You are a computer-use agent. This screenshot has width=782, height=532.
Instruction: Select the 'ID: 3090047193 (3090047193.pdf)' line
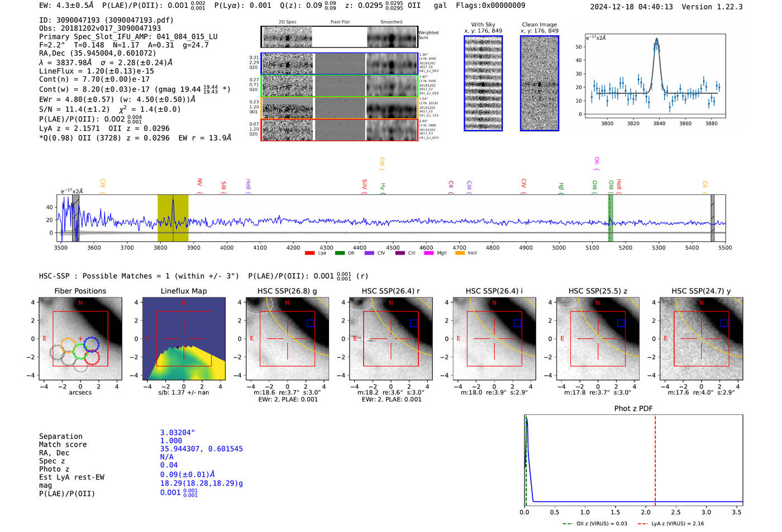pos(106,20)
